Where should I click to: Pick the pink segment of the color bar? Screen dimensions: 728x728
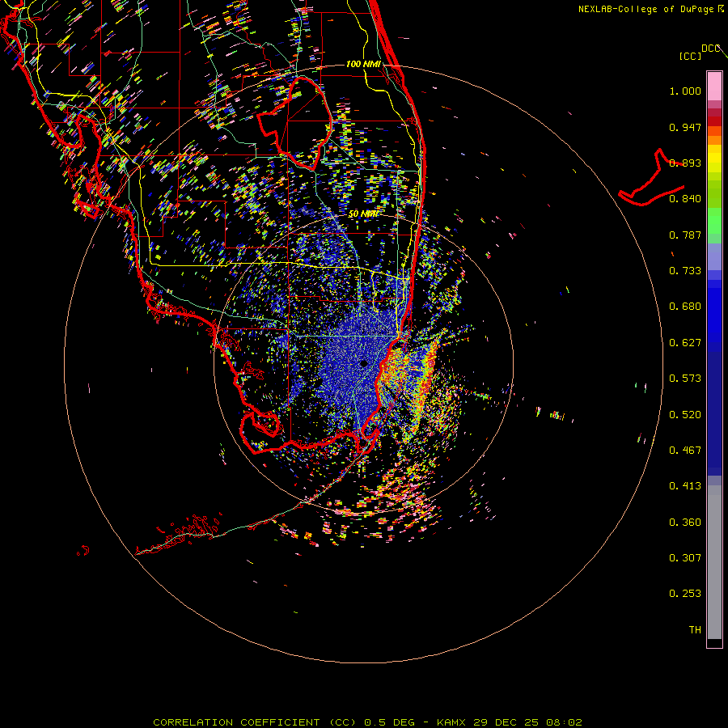pos(714,87)
